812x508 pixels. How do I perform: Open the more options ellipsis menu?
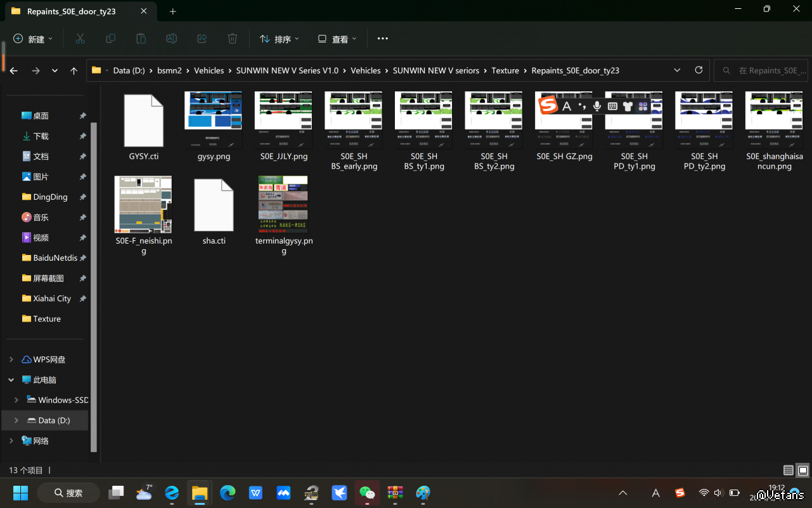(382, 39)
